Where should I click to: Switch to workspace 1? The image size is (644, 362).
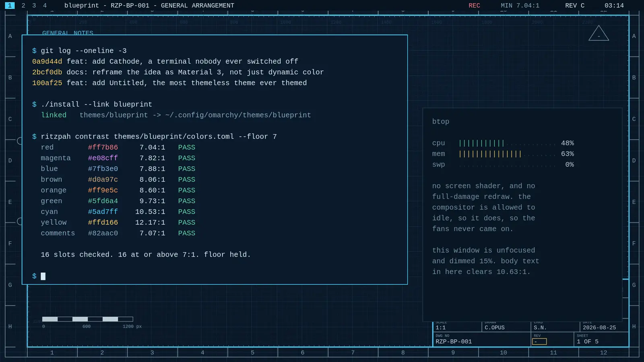click(x=10, y=6)
